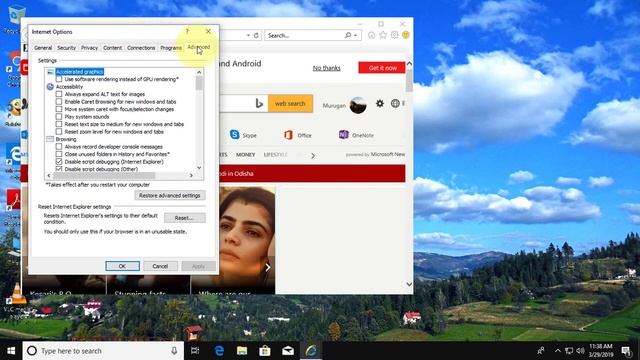Collapse the Browsing settings category
This screenshot has height=360, width=640.
coord(50,139)
